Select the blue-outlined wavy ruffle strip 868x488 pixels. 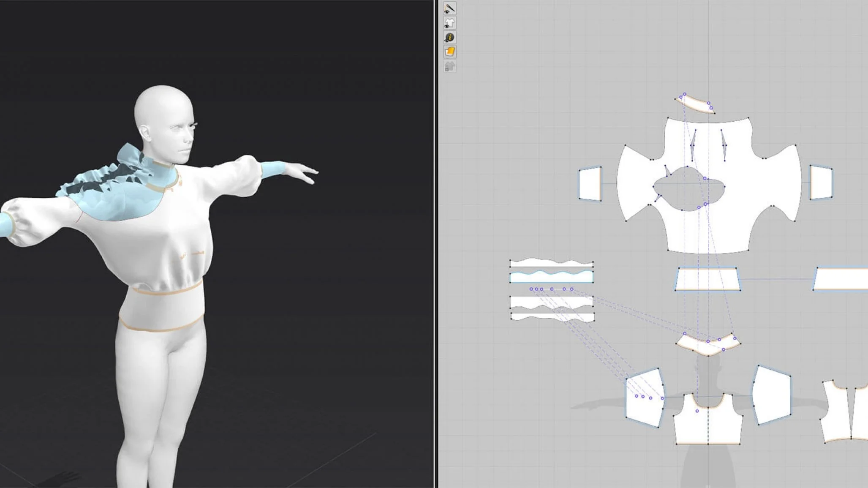tap(551, 278)
